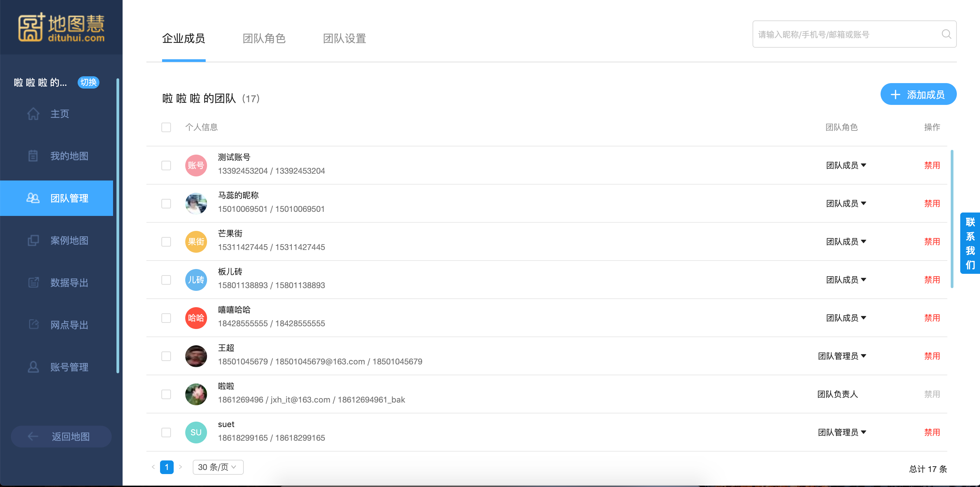Open role dropdown for 测试账号
The height and width of the screenshot is (487, 980).
pyautogui.click(x=846, y=166)
